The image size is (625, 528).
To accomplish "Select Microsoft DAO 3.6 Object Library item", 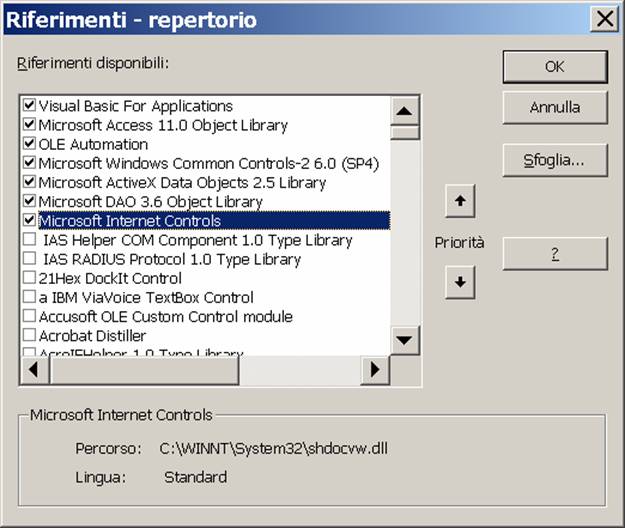I will point(150,202).
